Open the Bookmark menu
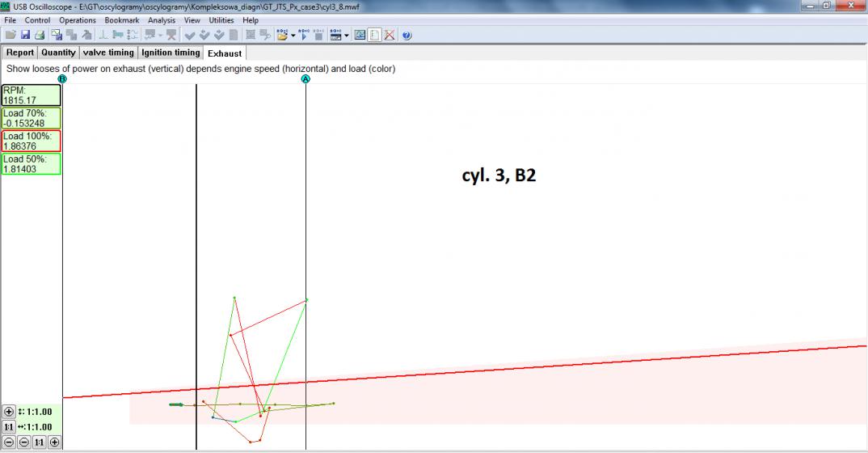The width and height of the screenshot is (868, 453). coord(121,19)
